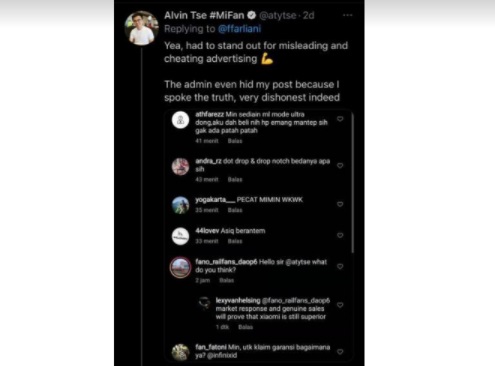Like the andra_rz comment with the heart
495x366 pixels.
340,166
